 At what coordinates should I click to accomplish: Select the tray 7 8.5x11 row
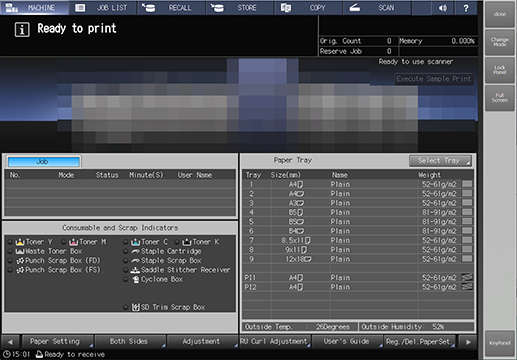pyautogui.click(x=358, y=240)
